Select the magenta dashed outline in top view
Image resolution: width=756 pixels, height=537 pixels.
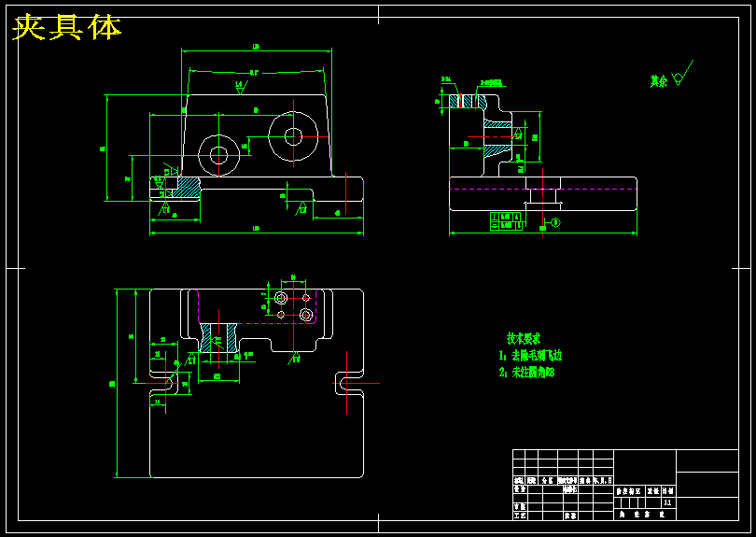coord(257,306)
